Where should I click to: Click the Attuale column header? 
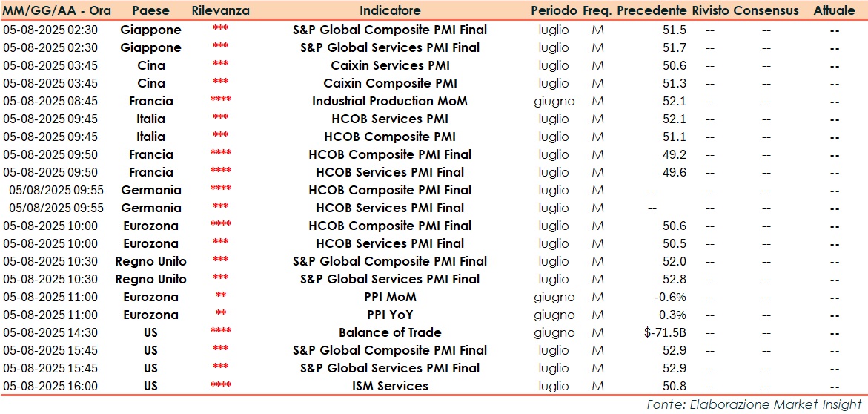tap(834, 11)
